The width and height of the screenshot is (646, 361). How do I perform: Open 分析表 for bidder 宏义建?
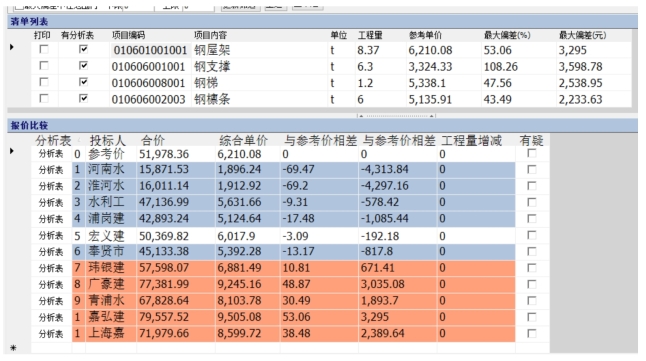51,235
